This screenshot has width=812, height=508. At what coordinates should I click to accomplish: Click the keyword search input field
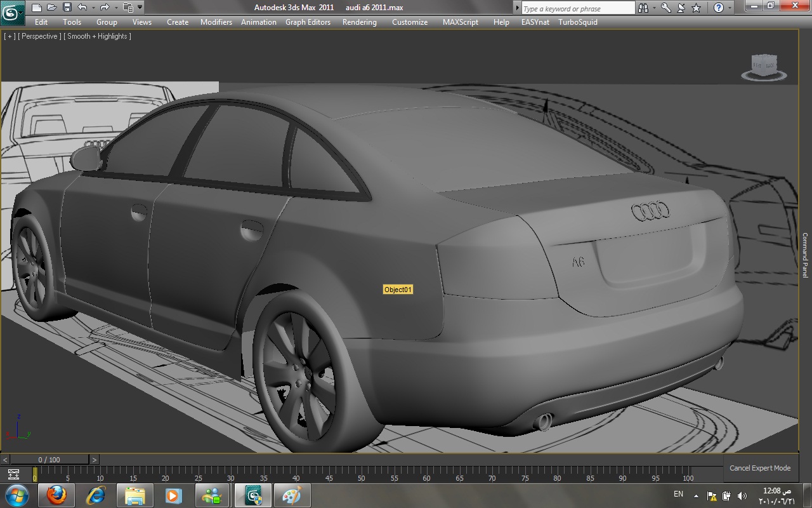click(578, 8)
